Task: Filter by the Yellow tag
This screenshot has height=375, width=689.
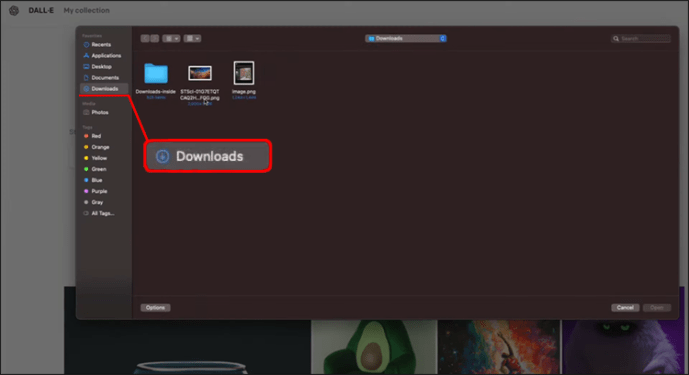Action: pyautogui.click(x=95, y=158)
